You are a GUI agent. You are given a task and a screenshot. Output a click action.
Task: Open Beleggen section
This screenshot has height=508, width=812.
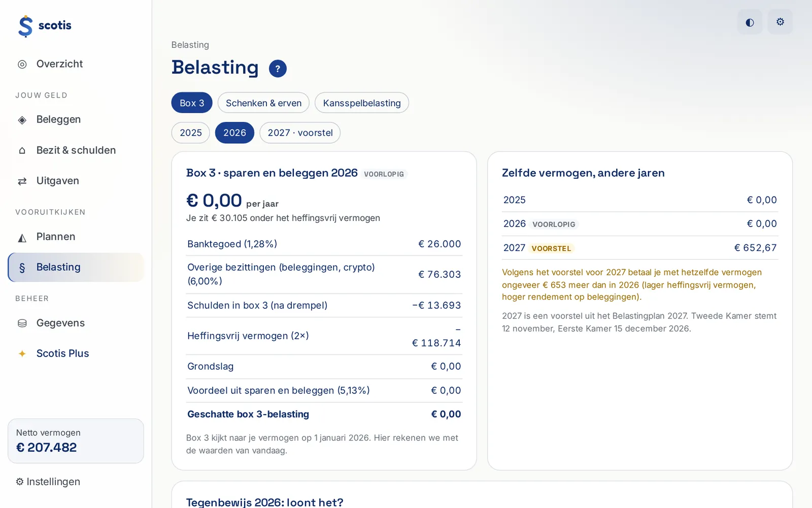click(76, 119)
